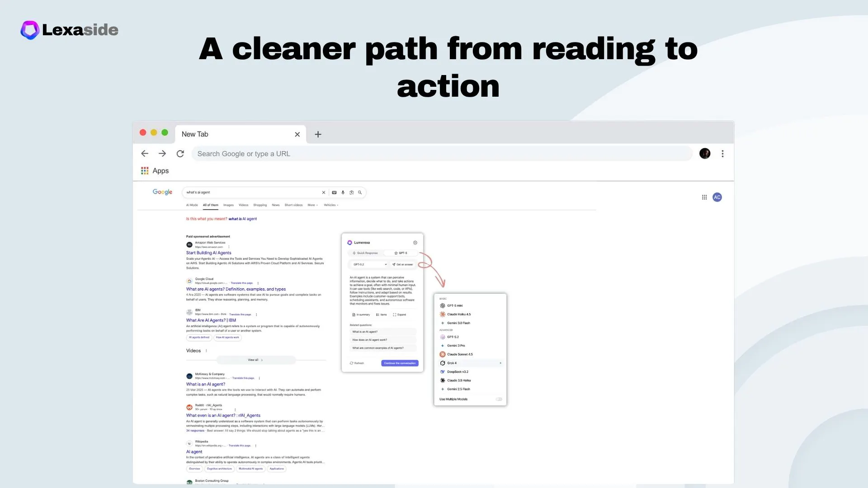This screenshot has height=488, width=868.
Task: Click the Chrome address bar
Action: tap(442, 154)
